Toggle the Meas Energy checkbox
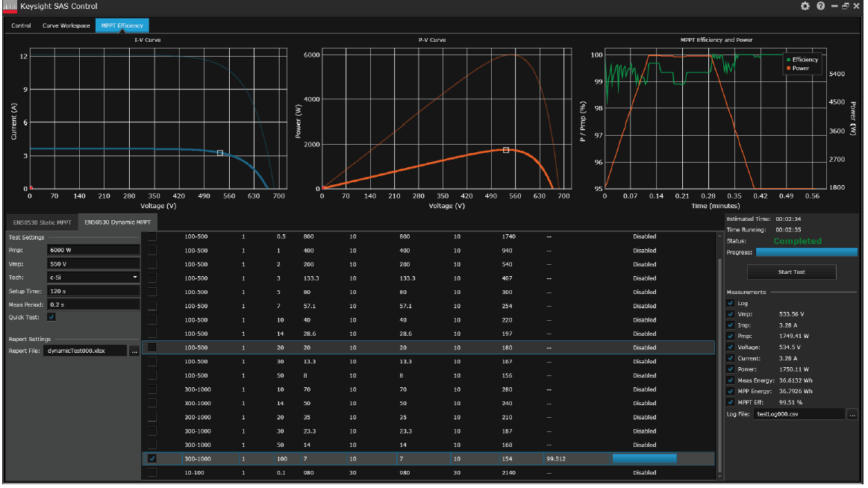This screenshot has width=868, height=488. point(730,381)
